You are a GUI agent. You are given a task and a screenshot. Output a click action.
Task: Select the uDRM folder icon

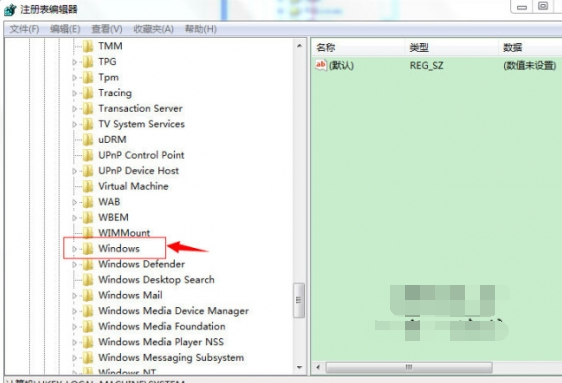pyautogui.click(x=88, y=139)
